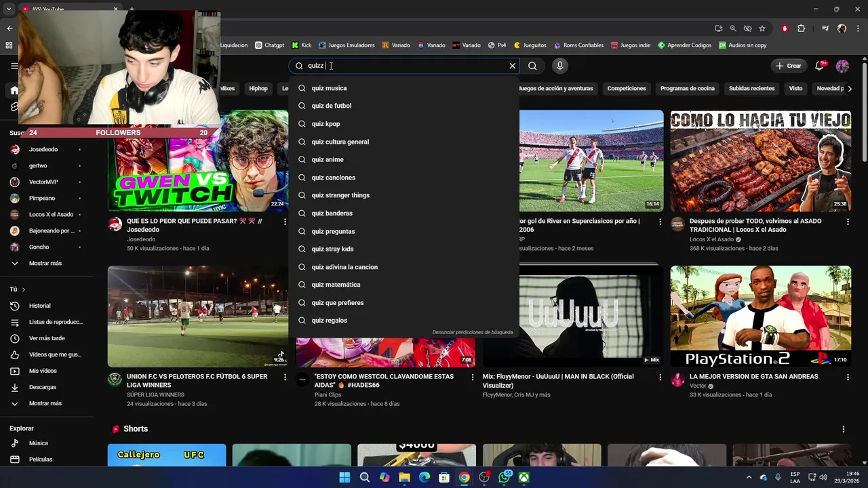
Task: Open the UNION F.C VS PELOTEROS video title
Action: (x=197, y=381)
